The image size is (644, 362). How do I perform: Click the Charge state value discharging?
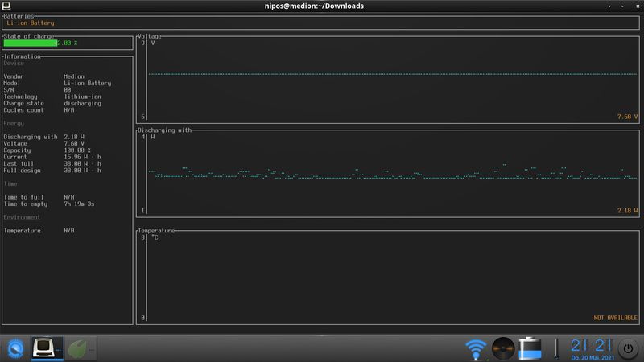click(82, 104)
